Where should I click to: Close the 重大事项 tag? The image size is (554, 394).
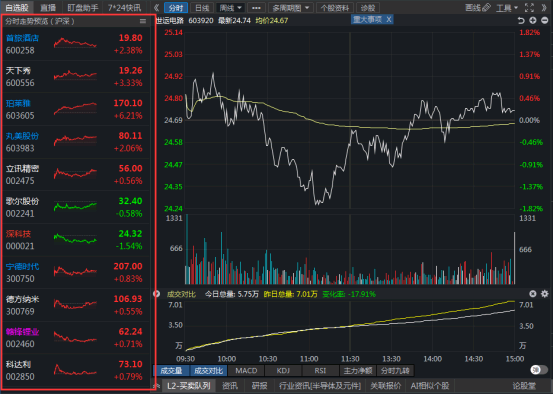pyautogui.click(x=389, y=19)
